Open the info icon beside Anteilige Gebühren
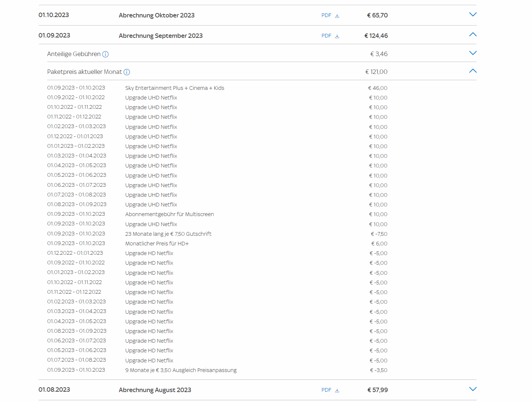 [105, 54]
